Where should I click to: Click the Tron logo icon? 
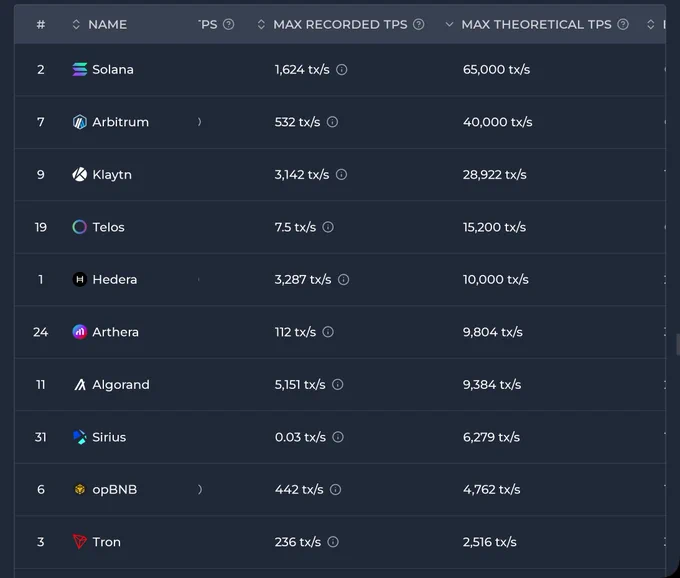(79, 542)
